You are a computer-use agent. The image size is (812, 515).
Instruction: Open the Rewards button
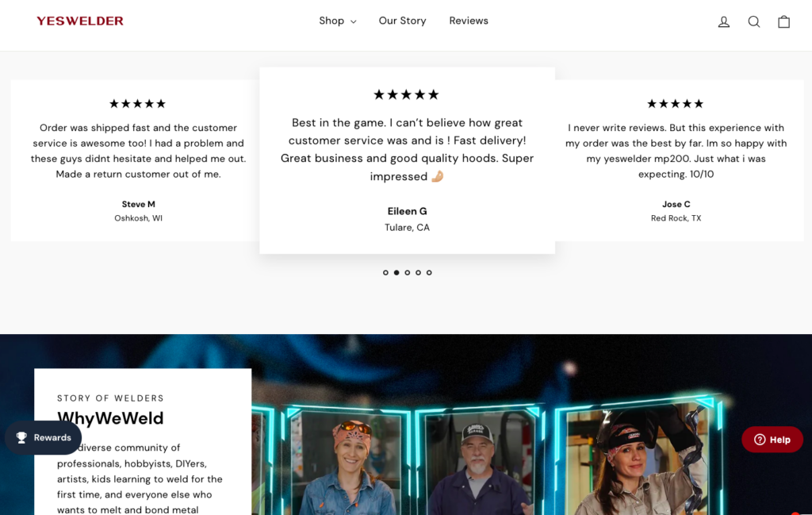coord(44,438)
